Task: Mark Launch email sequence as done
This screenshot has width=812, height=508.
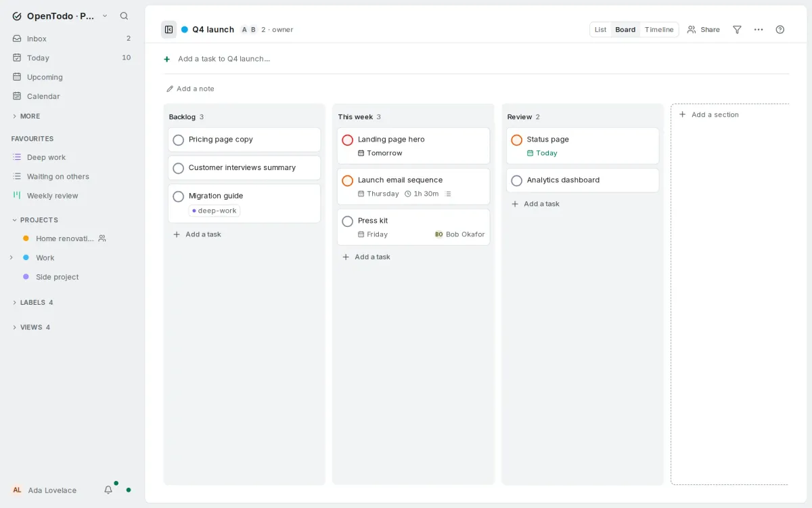Action: tap(347, 181)
